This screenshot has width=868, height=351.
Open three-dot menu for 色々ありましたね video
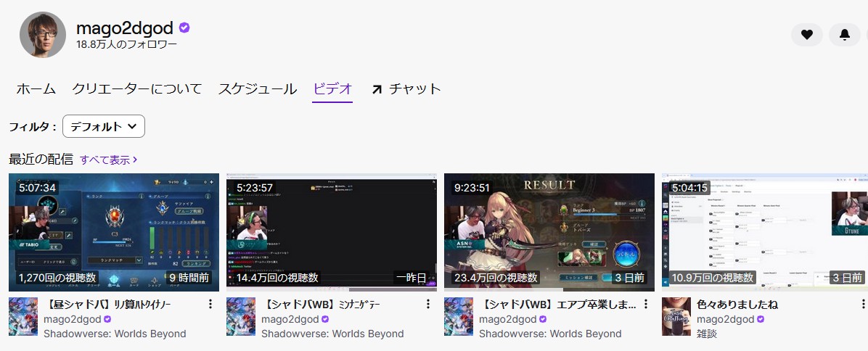pos(864,305)
